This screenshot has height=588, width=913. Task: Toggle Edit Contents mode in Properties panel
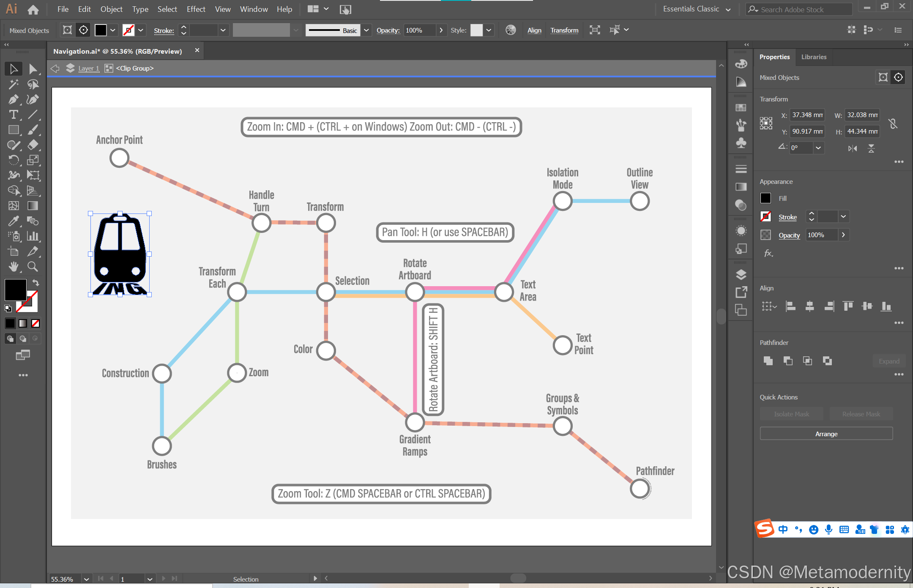coord(898,77)
